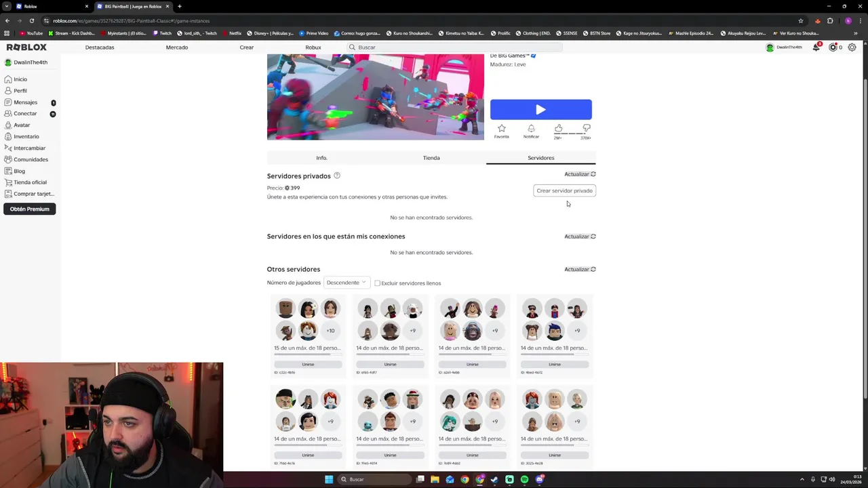Viewport: 868px width, 488px height.
Task: Click Obtén Premium button
Action: coord(30,209)
